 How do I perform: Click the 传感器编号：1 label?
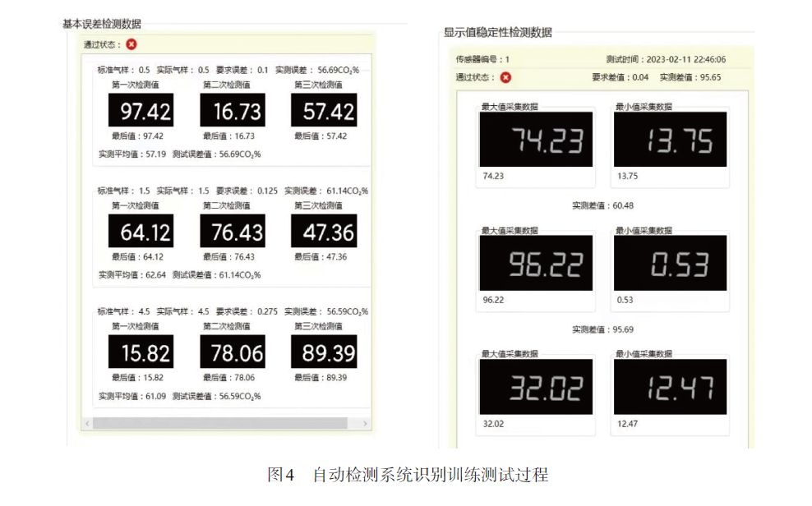[x=482, y=59]
